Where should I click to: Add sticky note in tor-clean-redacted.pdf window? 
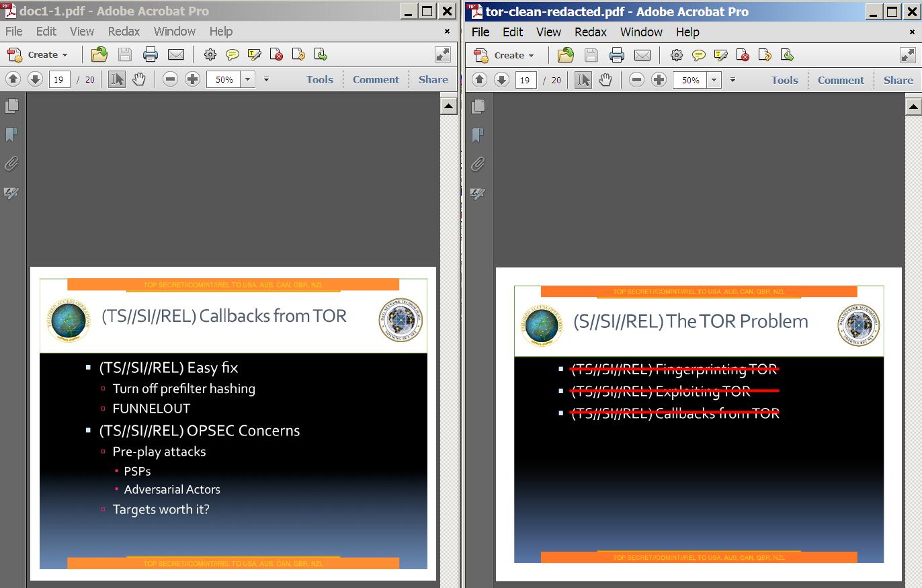698,55
